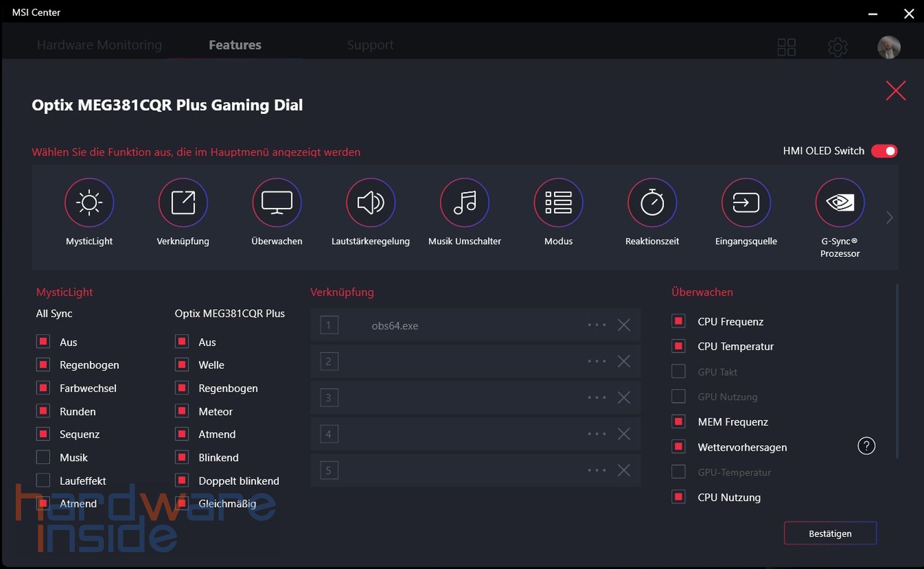
Task: Open options dots for obs64.exe shortcut
Action: click(596, 325)
